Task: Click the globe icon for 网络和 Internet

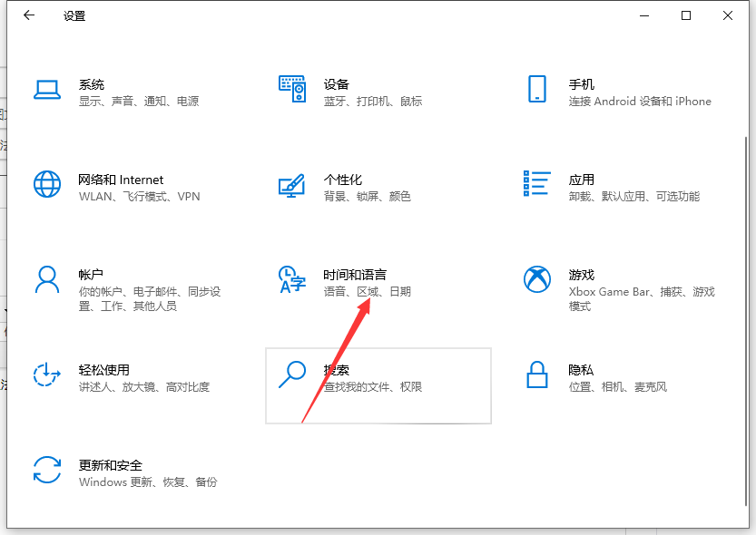Action: (x=47, y=185)
